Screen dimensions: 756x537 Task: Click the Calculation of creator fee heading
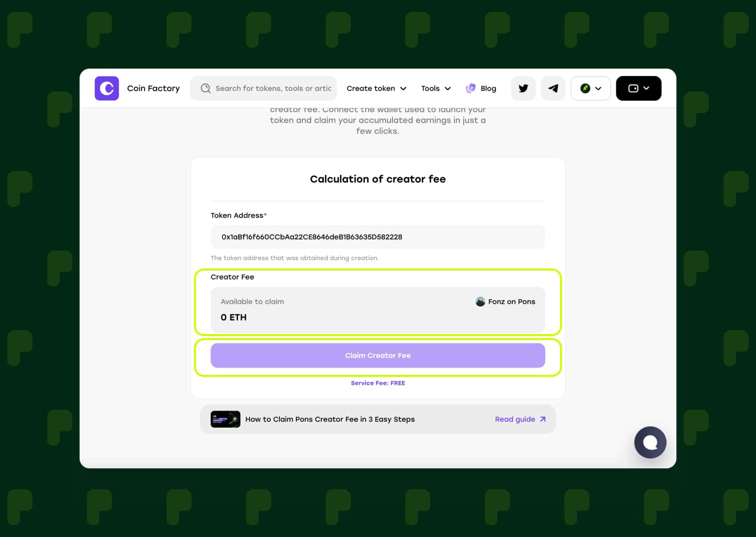[378, 179]
